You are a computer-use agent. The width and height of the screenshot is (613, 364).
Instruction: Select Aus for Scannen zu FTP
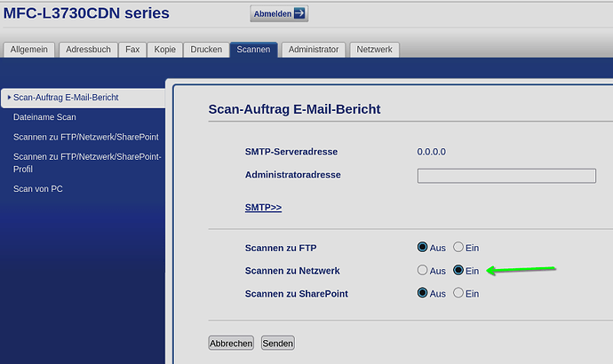click(x=423, y=247)
